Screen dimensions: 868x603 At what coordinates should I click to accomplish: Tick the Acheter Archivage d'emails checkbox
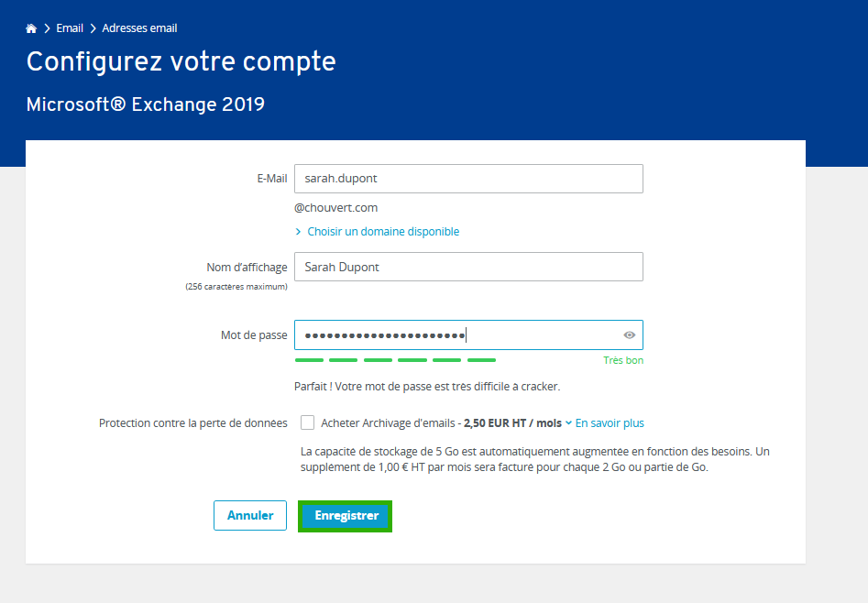tap(307, 422)
